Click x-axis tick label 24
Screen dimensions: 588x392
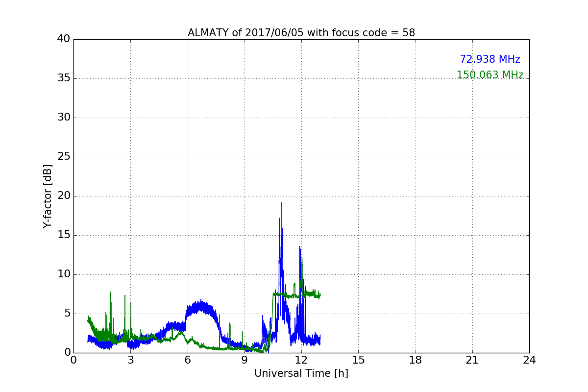529,360
